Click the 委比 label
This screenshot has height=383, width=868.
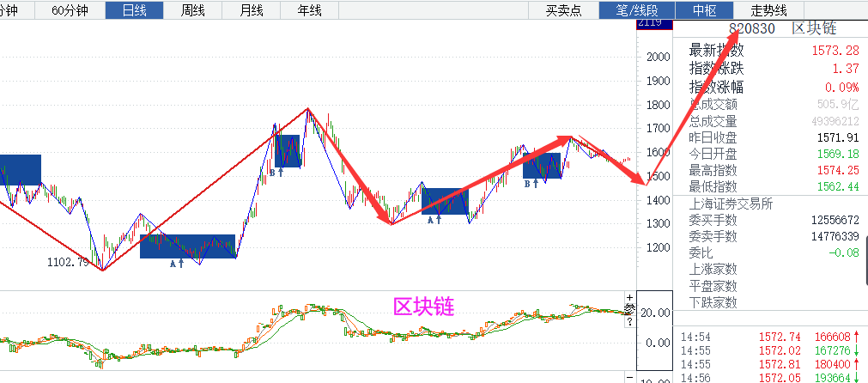(701, 253)
